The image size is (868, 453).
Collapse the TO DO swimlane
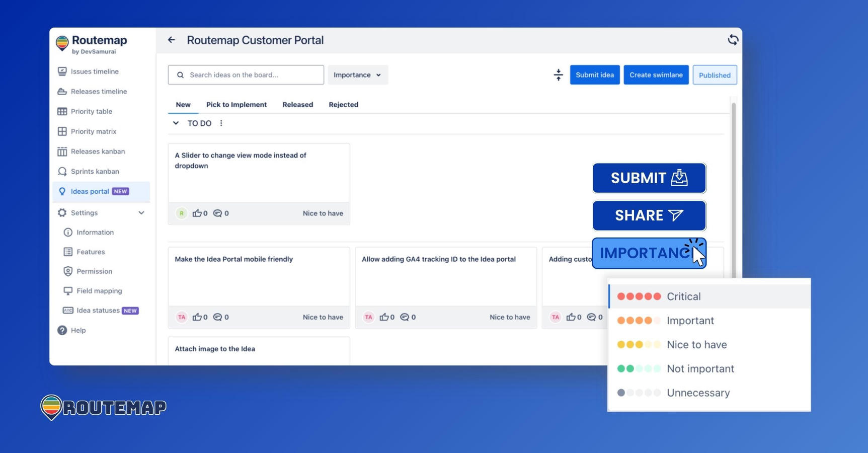(176, 123)
